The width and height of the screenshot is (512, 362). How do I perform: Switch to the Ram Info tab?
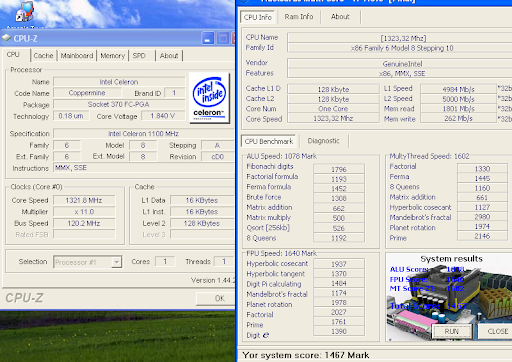[299, 17]
